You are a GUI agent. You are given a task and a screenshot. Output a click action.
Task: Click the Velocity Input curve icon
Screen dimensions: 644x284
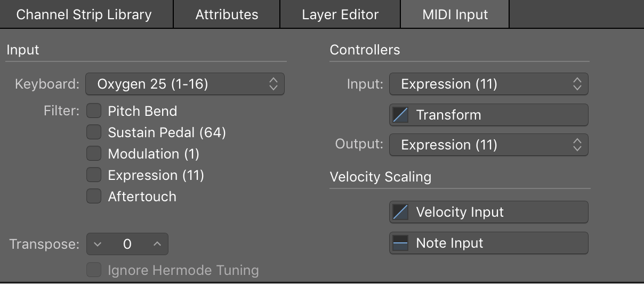click(400, 212)
